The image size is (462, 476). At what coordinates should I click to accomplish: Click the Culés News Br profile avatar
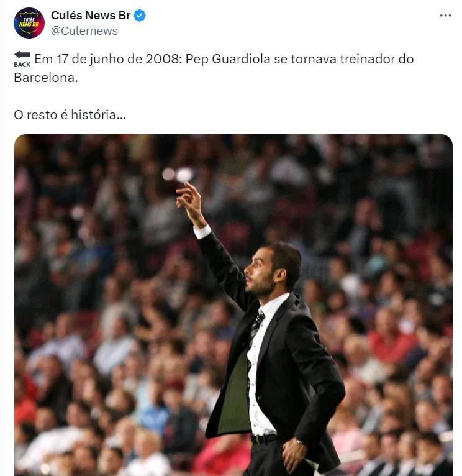coord(29,23)
